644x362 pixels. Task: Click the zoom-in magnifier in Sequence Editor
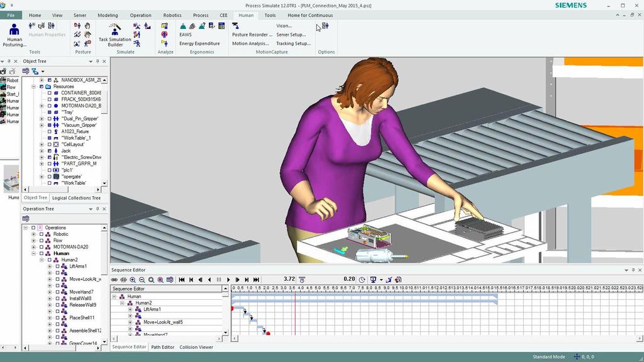coord(133,280)
